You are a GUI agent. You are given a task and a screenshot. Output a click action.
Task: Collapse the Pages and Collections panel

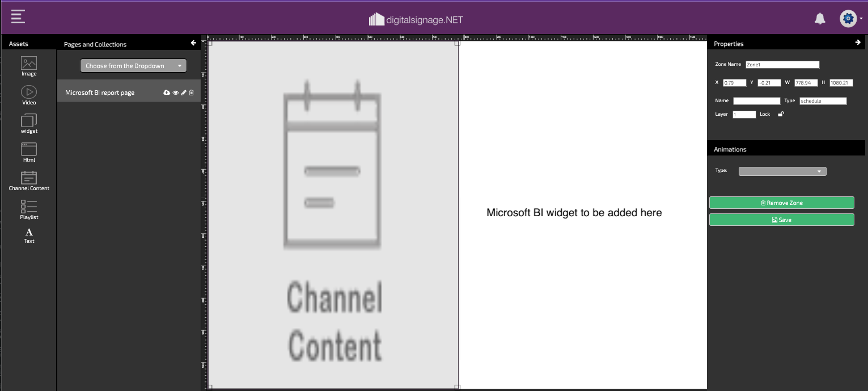[x=193, y=43]
